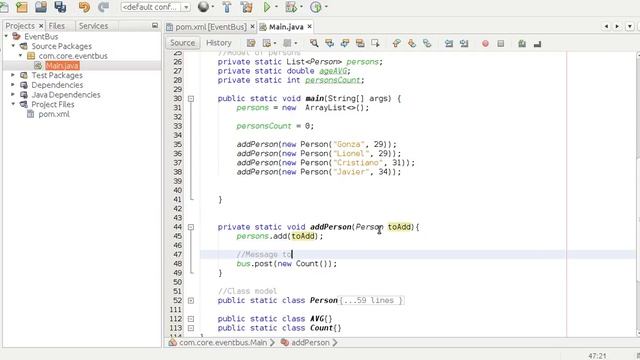Viewport: 640px width, 360px height.
Task: Open the Run Project dropdown arrow
Action: [x=276, y=7]
